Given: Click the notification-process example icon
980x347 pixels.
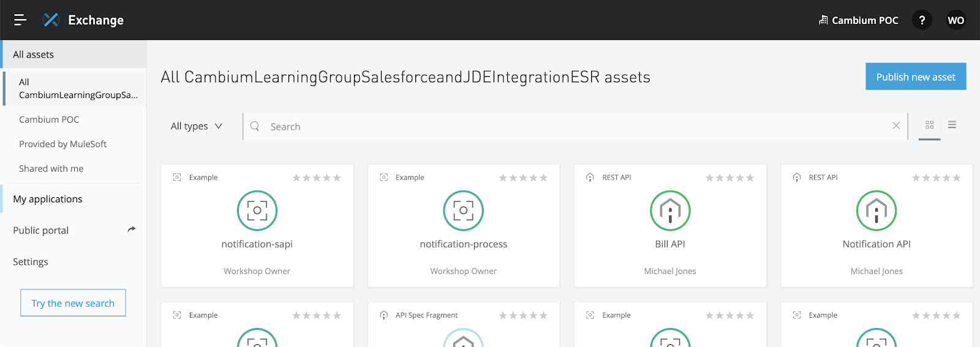Looking at the screenshot, I should click(464, 210).
